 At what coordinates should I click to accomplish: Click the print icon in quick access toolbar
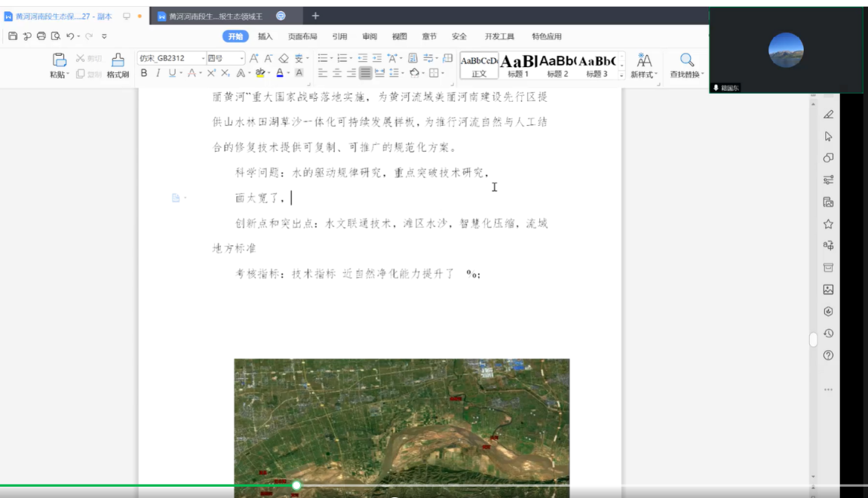[41, 36]
